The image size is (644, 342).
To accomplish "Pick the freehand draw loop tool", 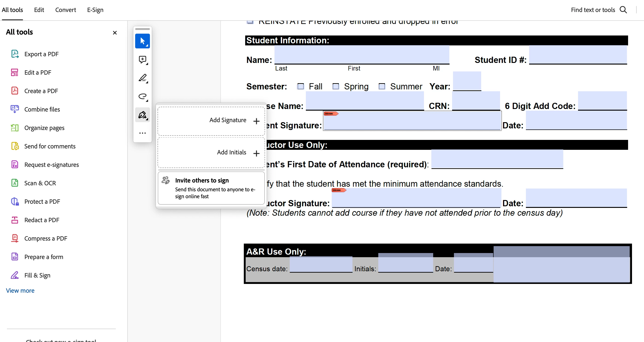I will point(142,96).
